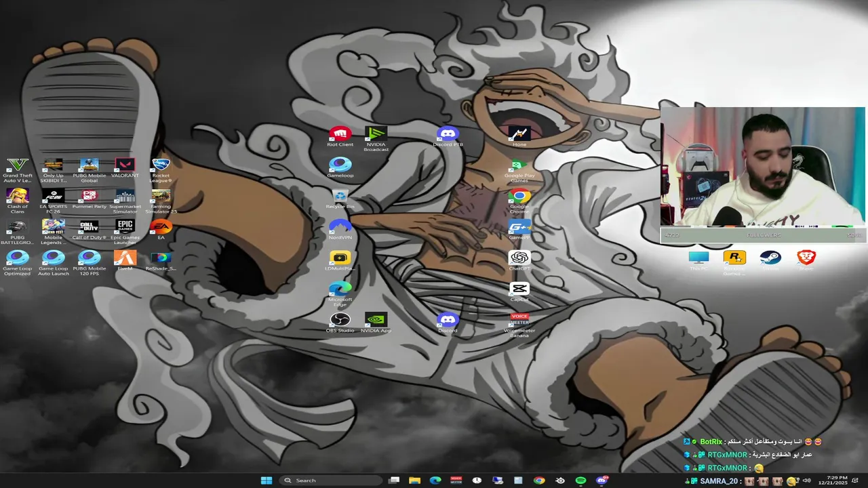Select the CapCut desktop icon

(x=519, y=291)
